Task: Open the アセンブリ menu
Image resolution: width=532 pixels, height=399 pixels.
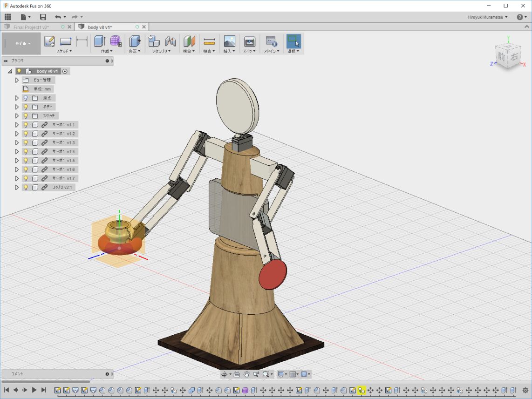Action: point(161,51)
